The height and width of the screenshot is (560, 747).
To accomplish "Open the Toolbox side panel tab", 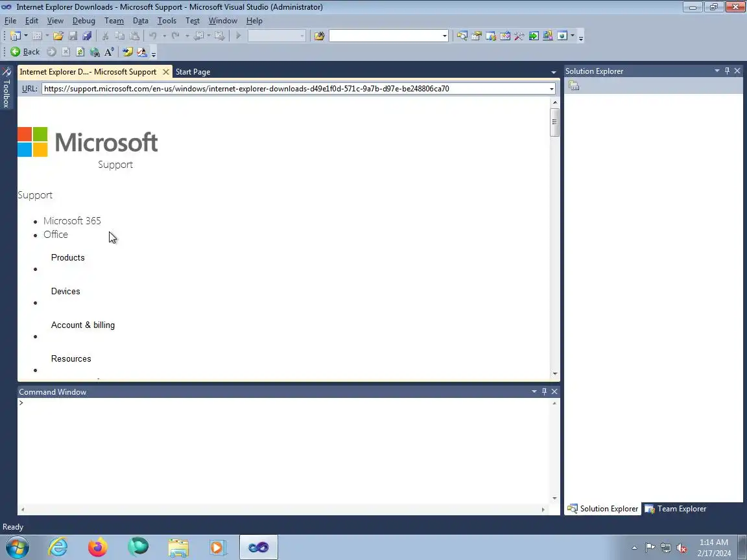I will [6, 87].
